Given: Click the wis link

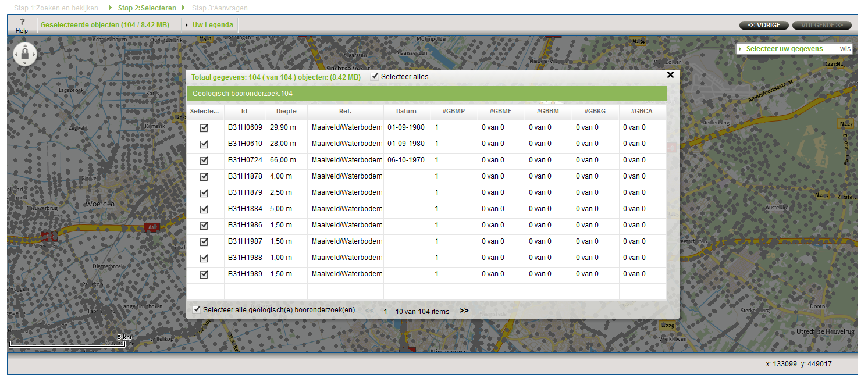Looking at the screenshot, I should 845,49.
